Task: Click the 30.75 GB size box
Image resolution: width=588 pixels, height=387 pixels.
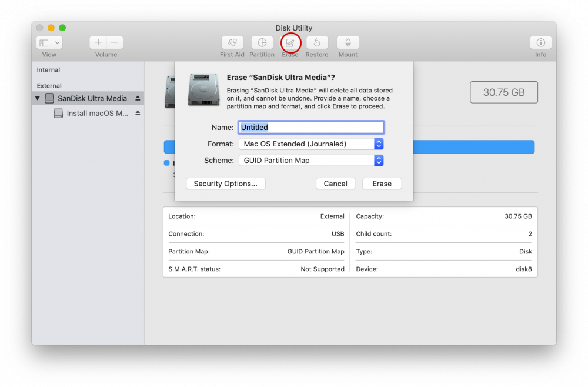Action: click(x=504, y=92)
